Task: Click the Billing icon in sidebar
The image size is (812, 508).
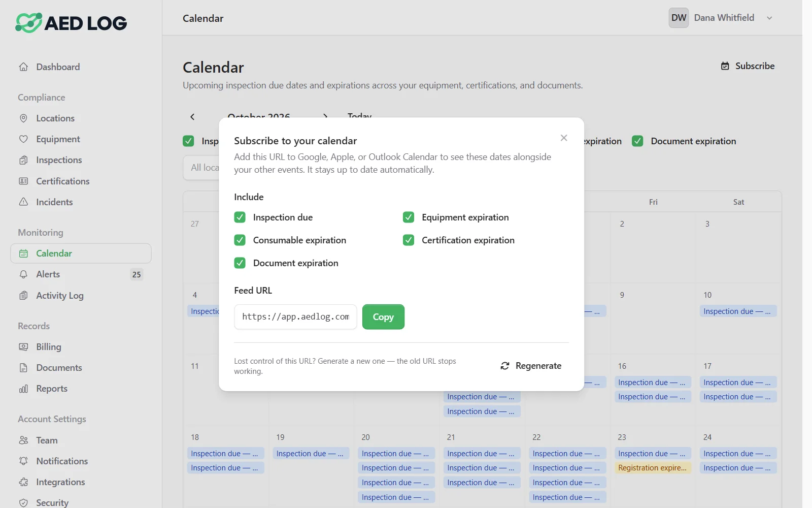Action: [x=23, y=347]
